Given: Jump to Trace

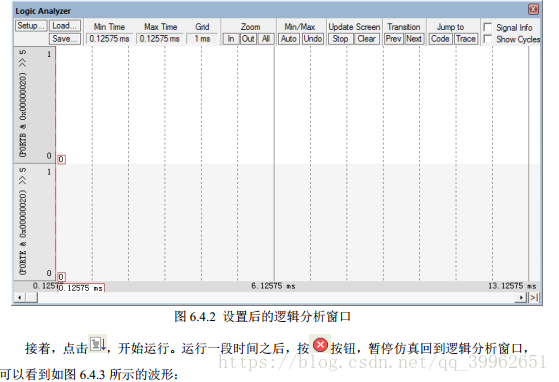Looking at the screenshot, I should (466, 38).
